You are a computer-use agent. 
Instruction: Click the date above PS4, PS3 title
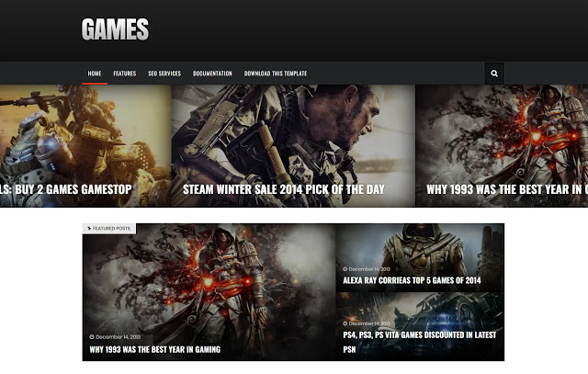[x=369, y=323]
